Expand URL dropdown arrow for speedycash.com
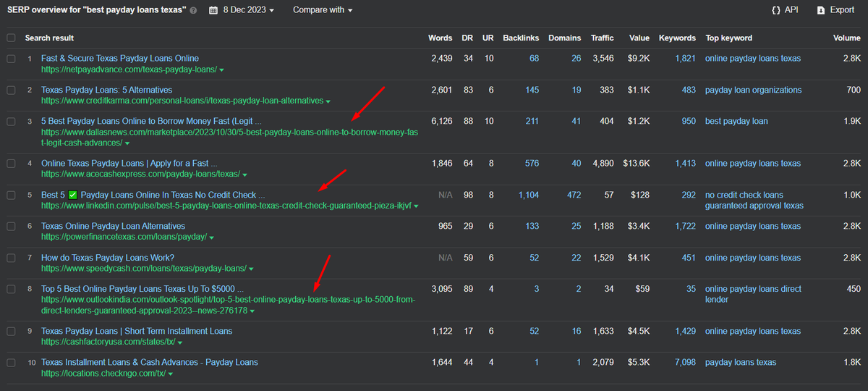The height and width of the screenshot is (391, 868). point(250,269)
